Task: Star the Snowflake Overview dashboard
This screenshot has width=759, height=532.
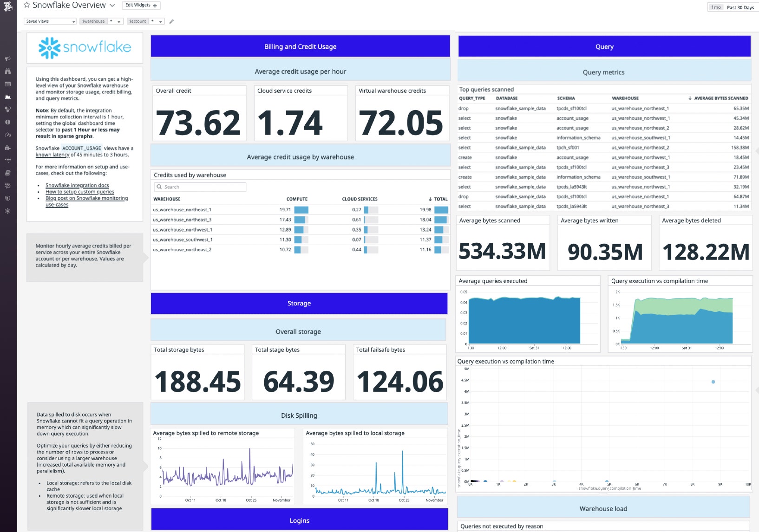Action: 27,5
